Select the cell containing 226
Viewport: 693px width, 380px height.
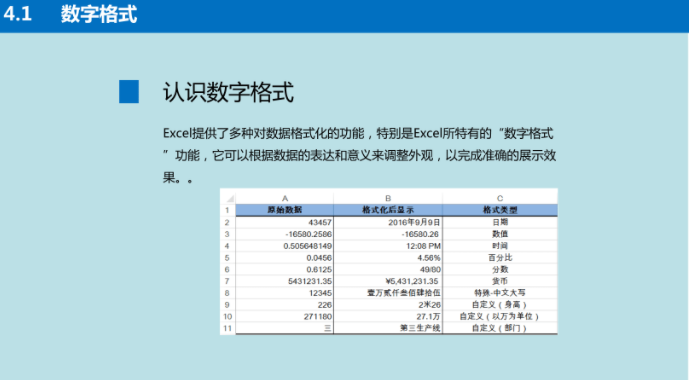point(285,305)
